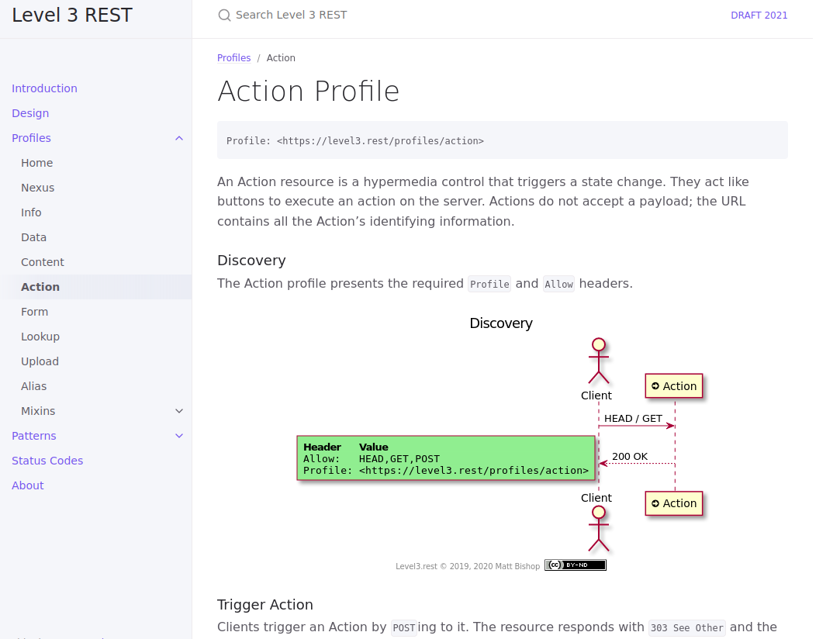Select Nexus in the sidebar

pos(38,188)
